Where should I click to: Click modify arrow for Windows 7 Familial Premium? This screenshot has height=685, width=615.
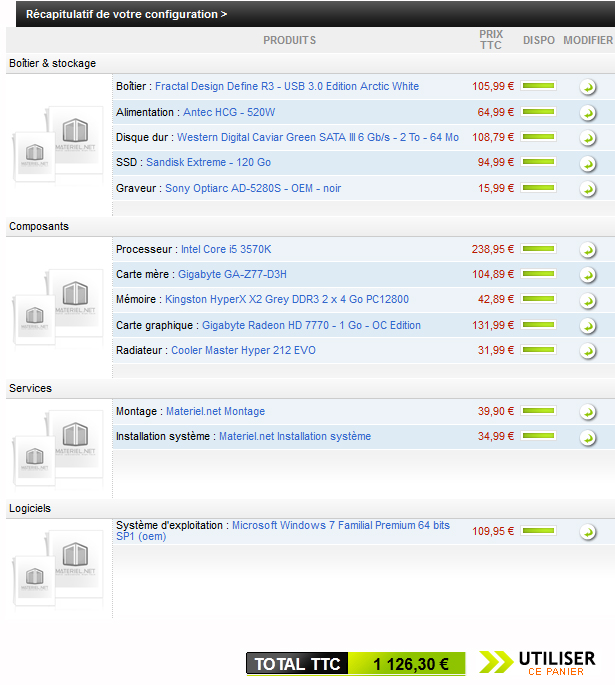click(x=588, y=532)
